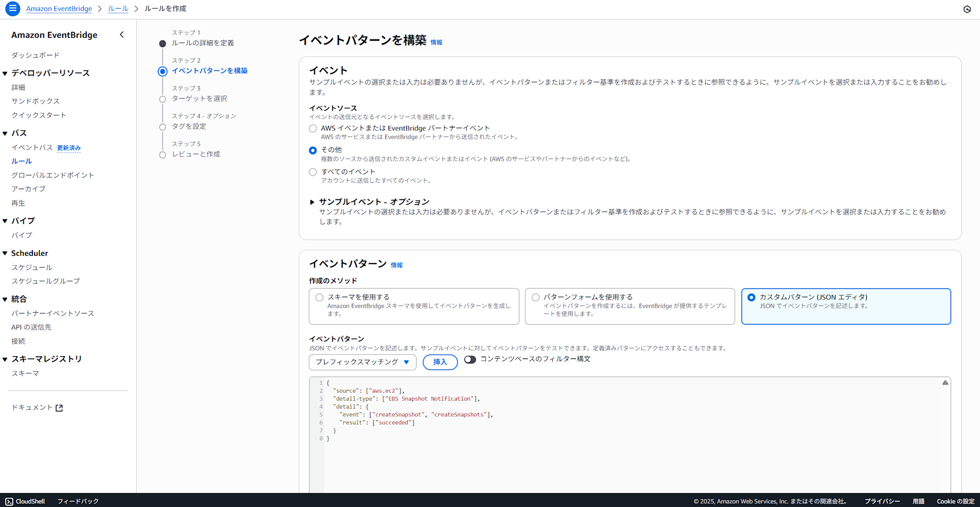This screenshot has width=980, height=507.
Task: Open クイックスタート in sidebar
Action: pyautogui.click(x=39, y=115)
